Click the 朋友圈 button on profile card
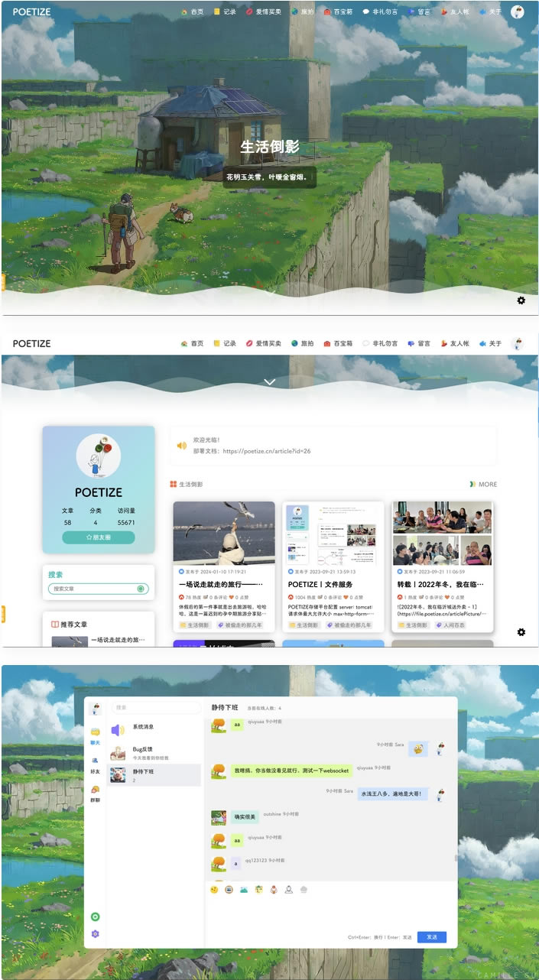 tap(98, 537)
